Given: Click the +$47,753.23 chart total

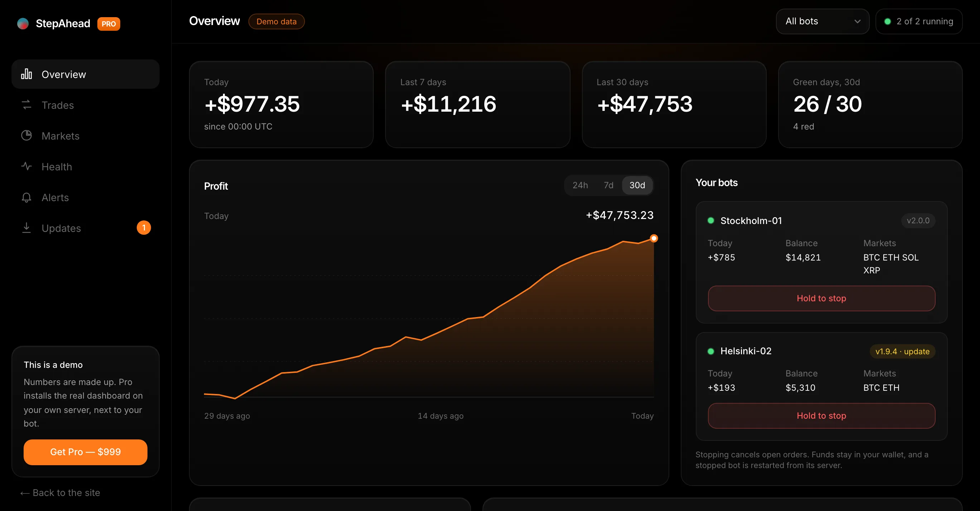Looking at the screenshot, I should click(x=619, y=215).
